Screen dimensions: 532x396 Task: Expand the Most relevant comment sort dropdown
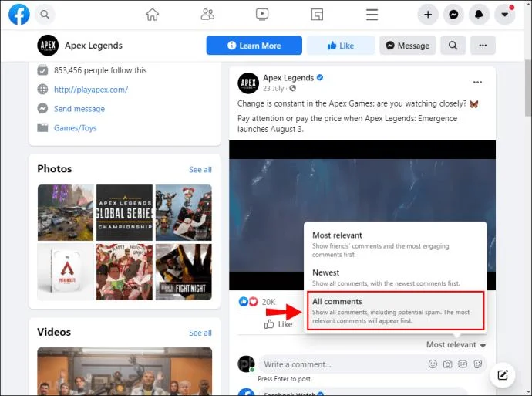point(456,345)
